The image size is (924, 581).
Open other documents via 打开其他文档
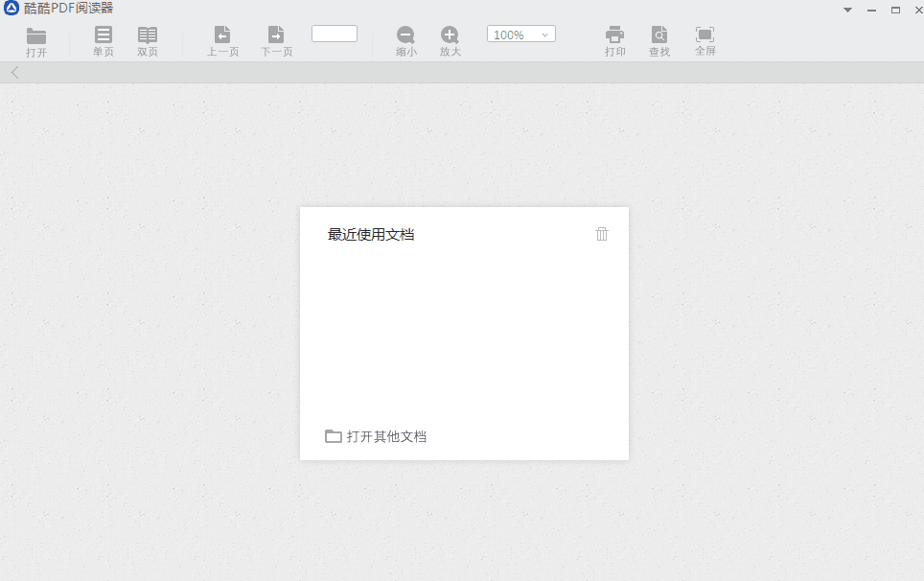(385, 436)
